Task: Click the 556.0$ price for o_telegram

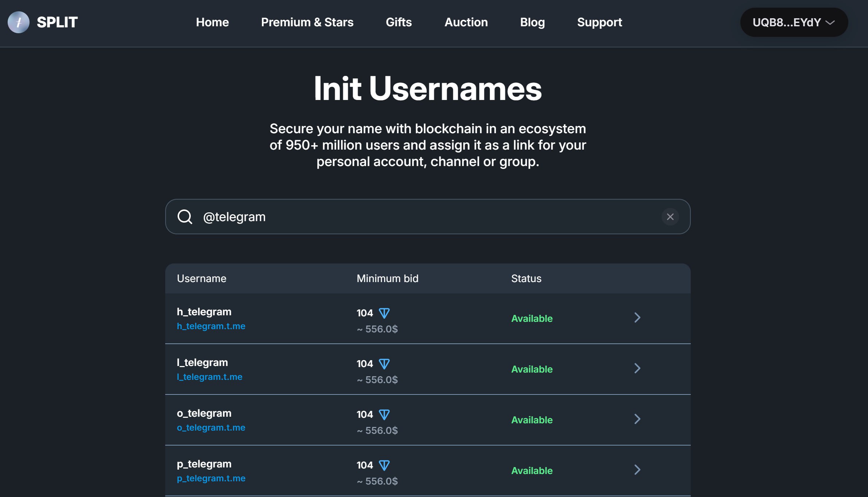Action: (x=377, y=431)
